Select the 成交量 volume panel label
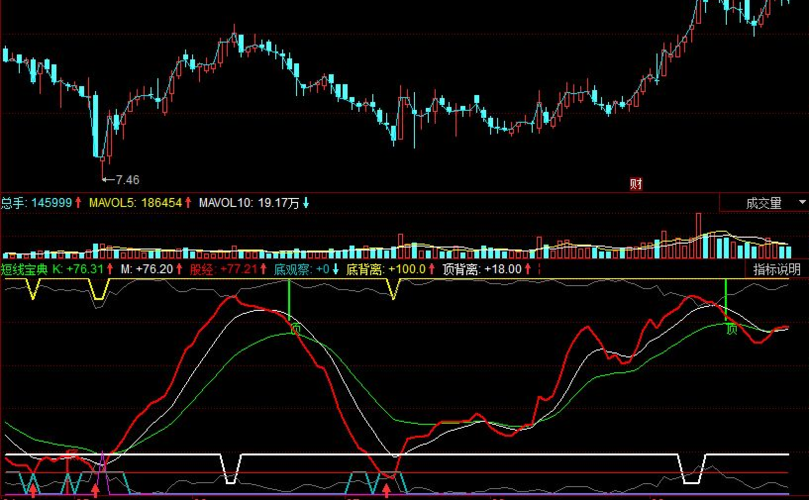This screenshot has width=809, height=500. tap(764, 203)
